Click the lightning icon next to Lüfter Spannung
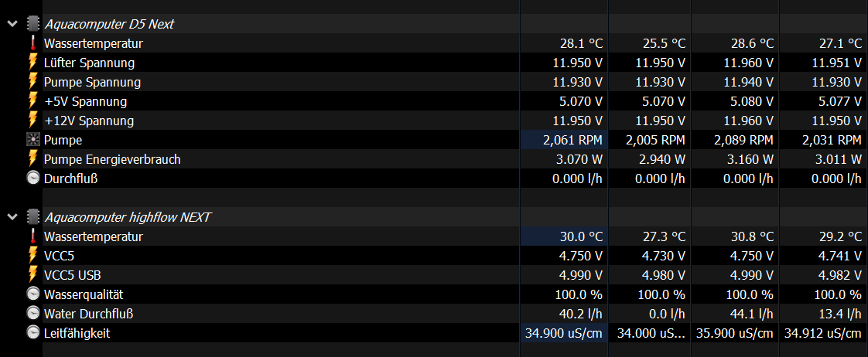Viewport: 868px width, 357px height. (33, 63)
